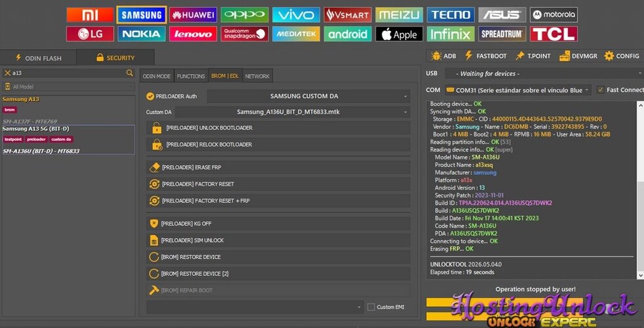This screenshot has height=328, width=644.
Task: Choose the Huawei brand tile
Action: [x=193, y=15]
